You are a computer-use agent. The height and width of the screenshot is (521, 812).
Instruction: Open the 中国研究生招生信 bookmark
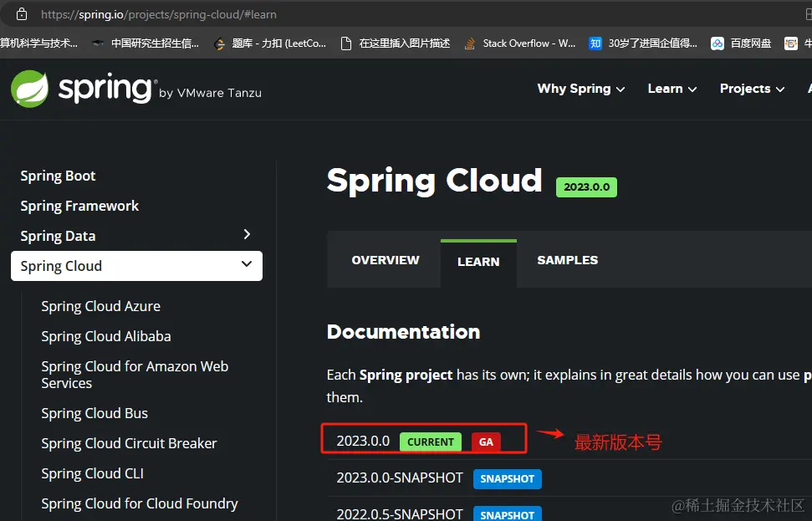[146, 43]
